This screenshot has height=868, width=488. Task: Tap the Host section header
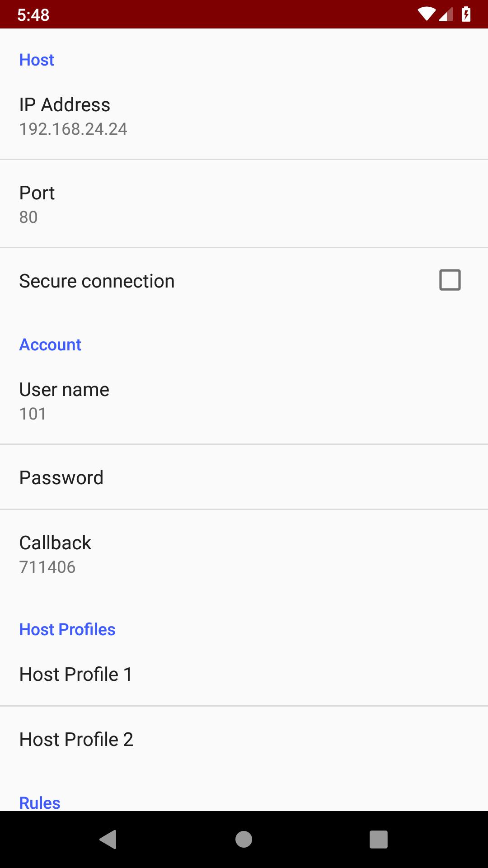pos(37,60)
